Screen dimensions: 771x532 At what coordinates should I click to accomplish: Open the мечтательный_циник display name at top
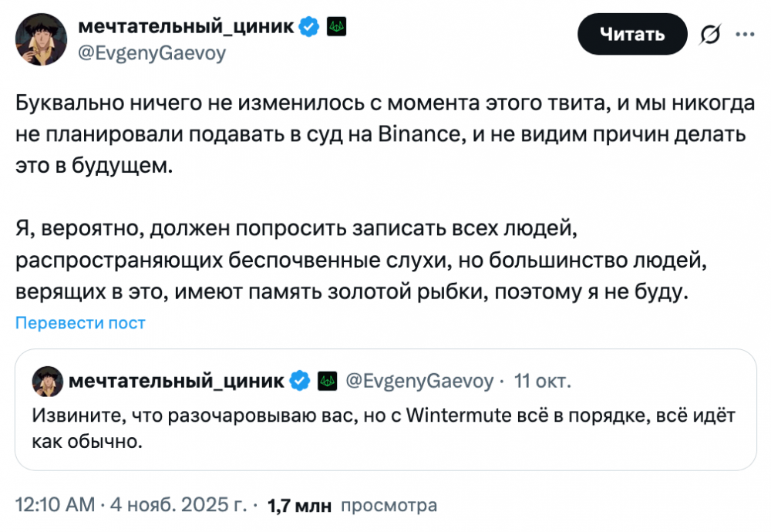point(186,27)
